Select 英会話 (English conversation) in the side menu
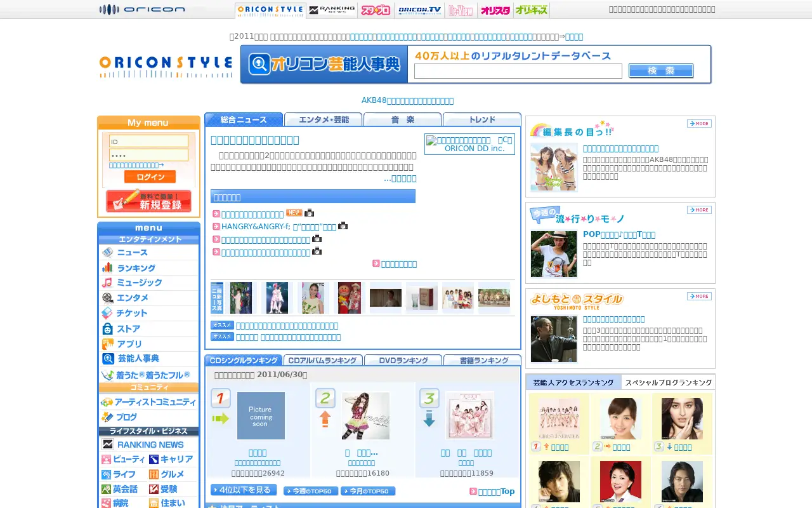812x508 pixels. pos(124,489)
